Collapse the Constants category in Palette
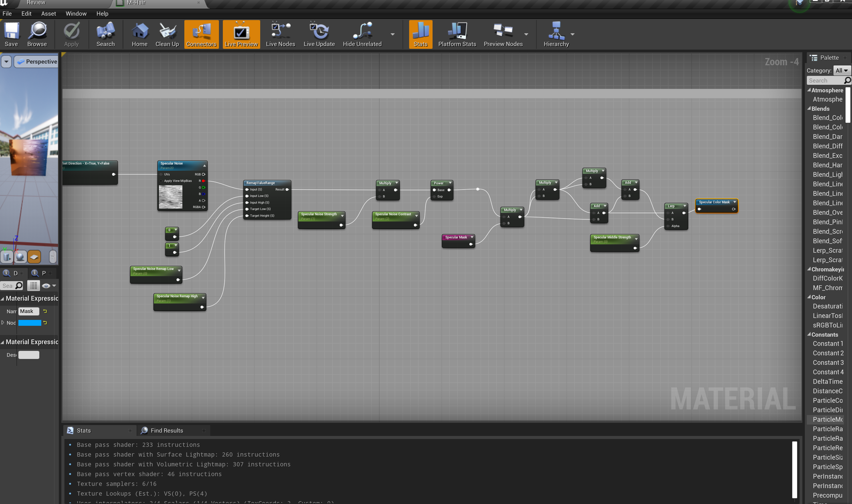The height and width of the screenshot is (504, 852). (x=809, y=334)
